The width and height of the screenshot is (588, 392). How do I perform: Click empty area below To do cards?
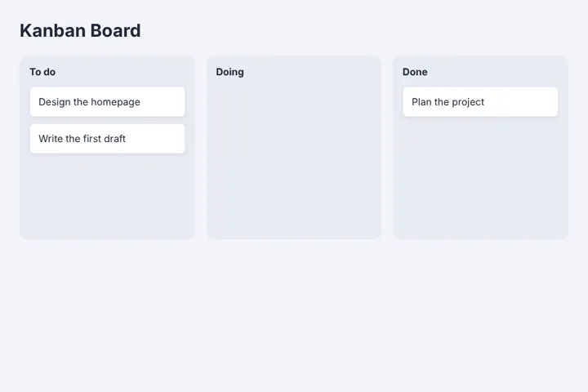pyautogui.click(x=107, y=195)
